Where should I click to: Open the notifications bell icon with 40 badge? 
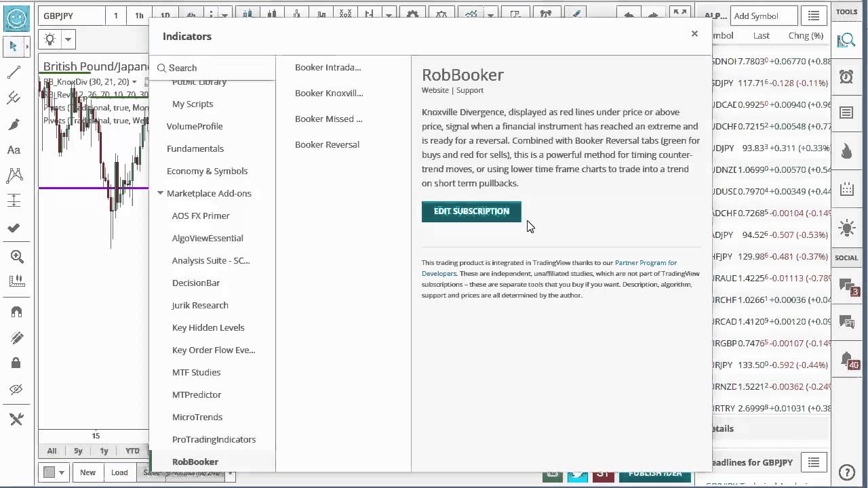[x=847, y=359]
